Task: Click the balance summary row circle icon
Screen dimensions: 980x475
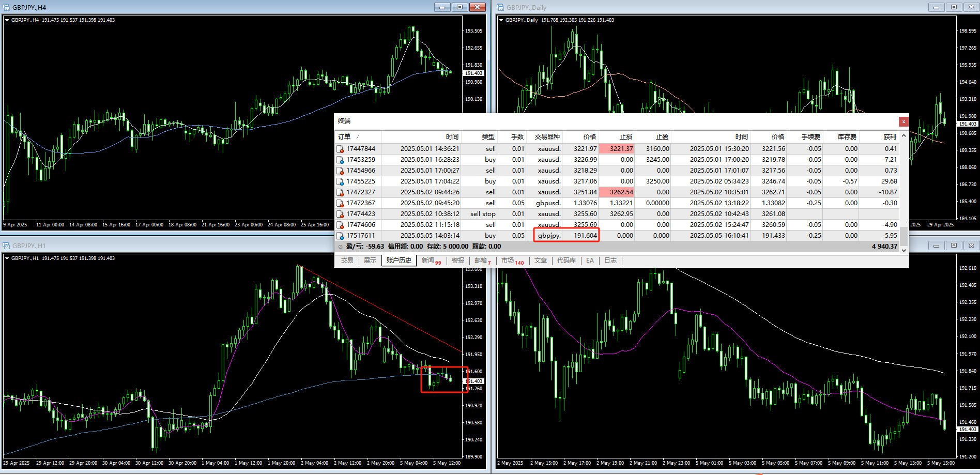Action: click(340, 247)
